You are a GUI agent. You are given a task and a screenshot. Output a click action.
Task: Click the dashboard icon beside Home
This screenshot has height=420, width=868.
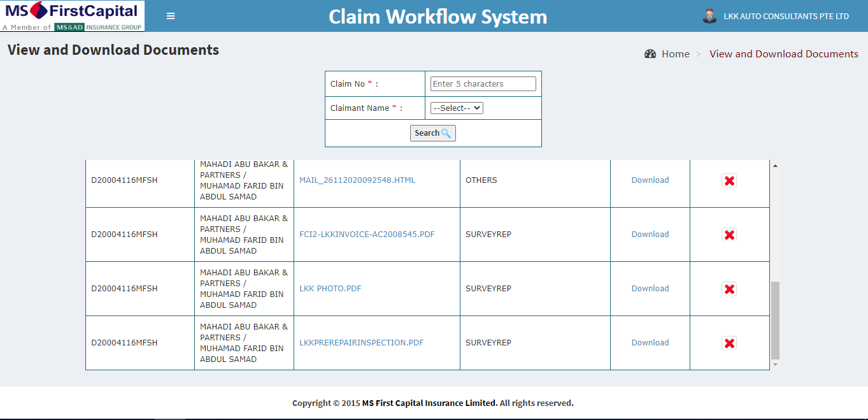650,54
